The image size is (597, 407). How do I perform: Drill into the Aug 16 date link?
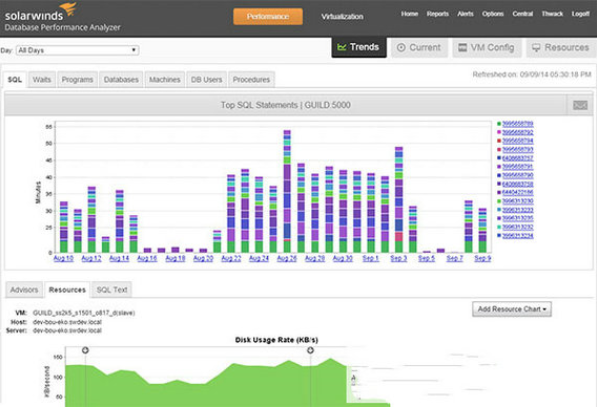147,258
